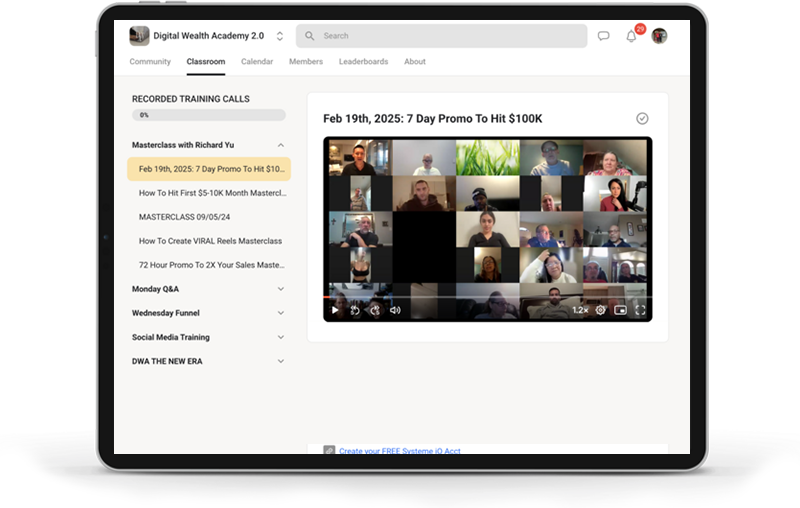Change the 1.2x playback speed

tap(580, 310)
